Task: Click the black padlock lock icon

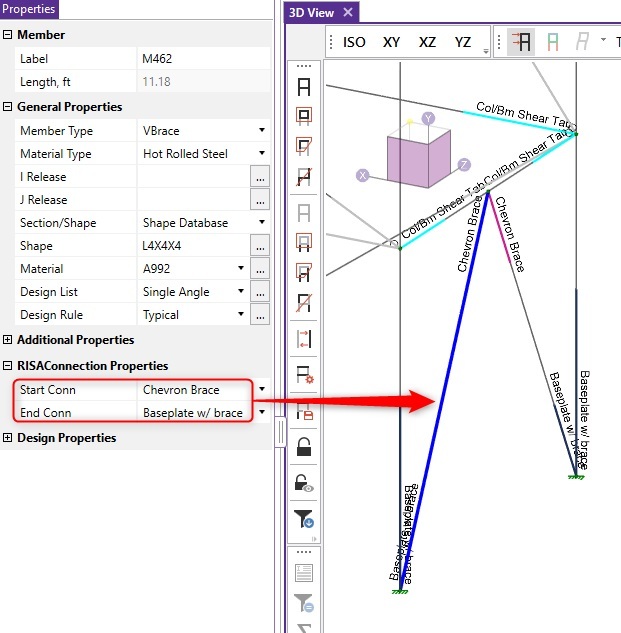Action: tap(304, 447)
